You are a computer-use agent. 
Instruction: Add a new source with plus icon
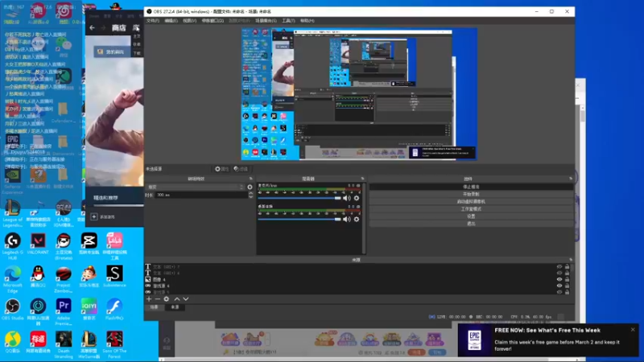149,299
